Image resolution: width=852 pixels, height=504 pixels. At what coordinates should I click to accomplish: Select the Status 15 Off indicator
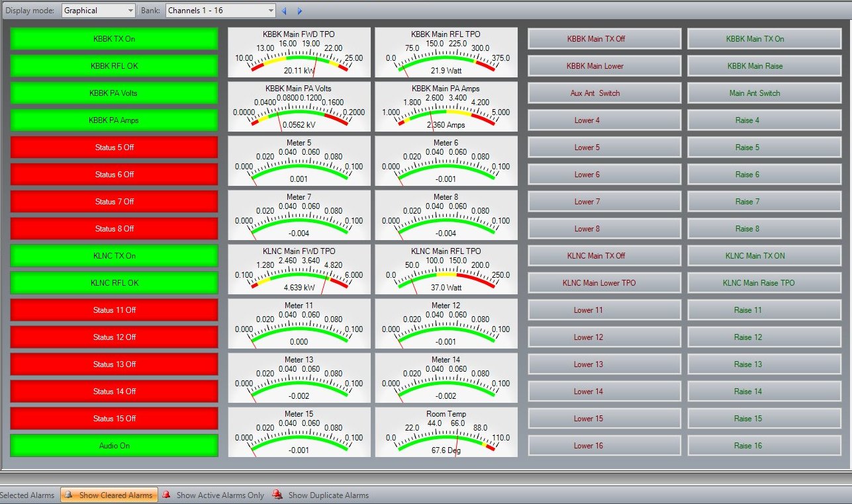click(x=114, y=419)
